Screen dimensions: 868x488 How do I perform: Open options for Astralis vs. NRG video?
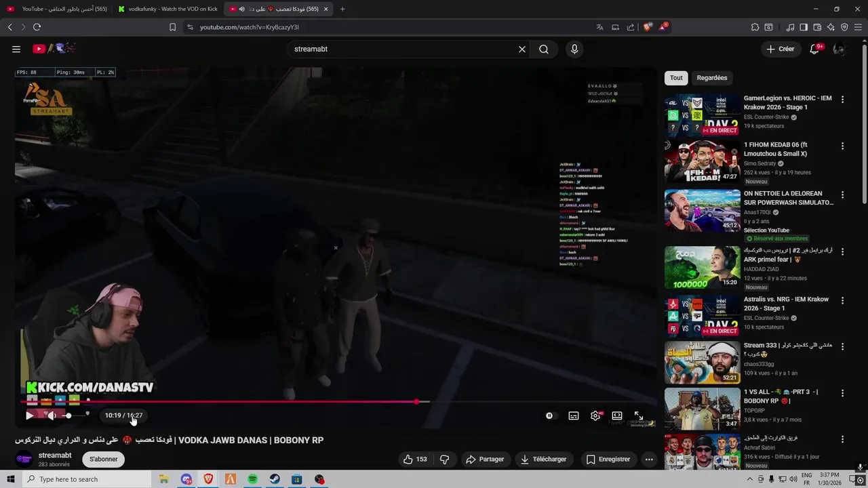(843, 300)
